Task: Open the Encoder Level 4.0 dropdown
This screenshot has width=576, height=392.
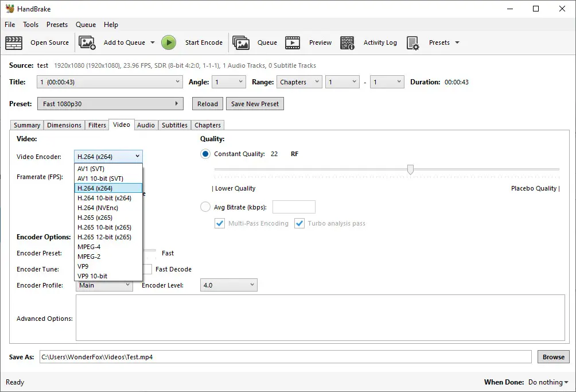Action: coord(228,285)
